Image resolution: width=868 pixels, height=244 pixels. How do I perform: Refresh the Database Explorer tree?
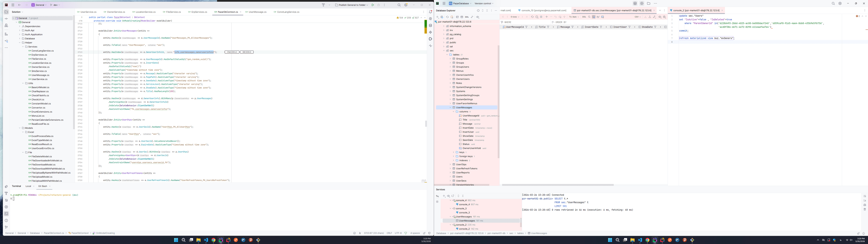[x=448, y=17]
